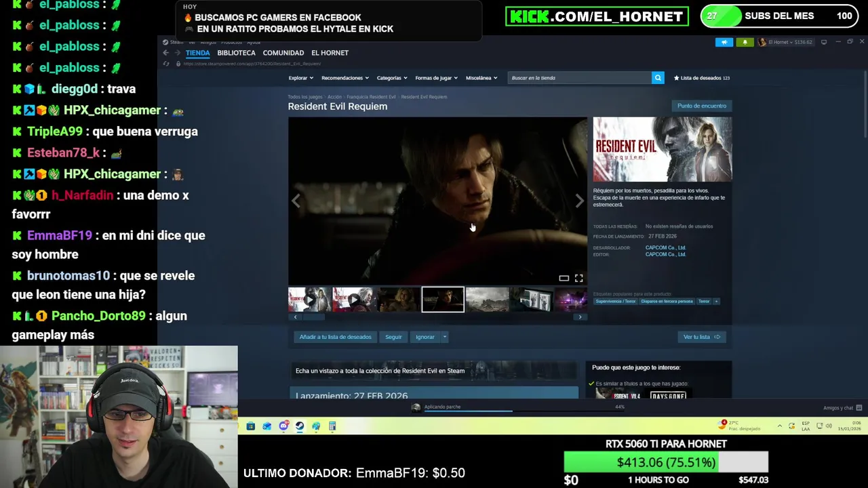Open the TIENDA tab in Steam
The image size is (868, 488).
pos(198,53)
